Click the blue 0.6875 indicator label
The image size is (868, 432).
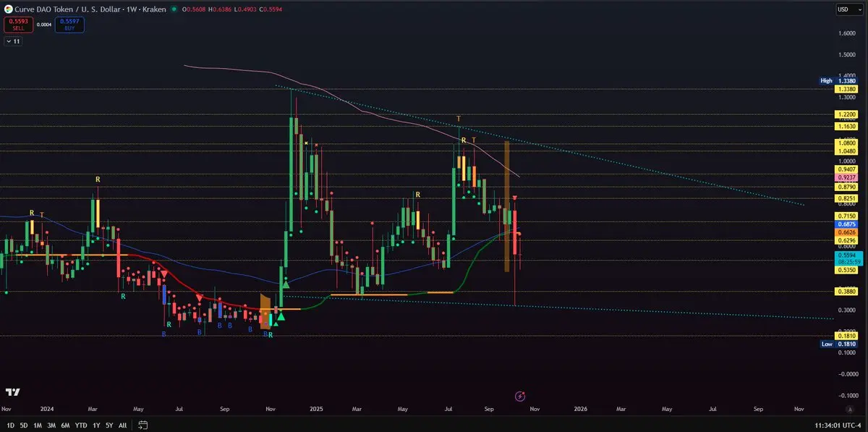point(847,224)
